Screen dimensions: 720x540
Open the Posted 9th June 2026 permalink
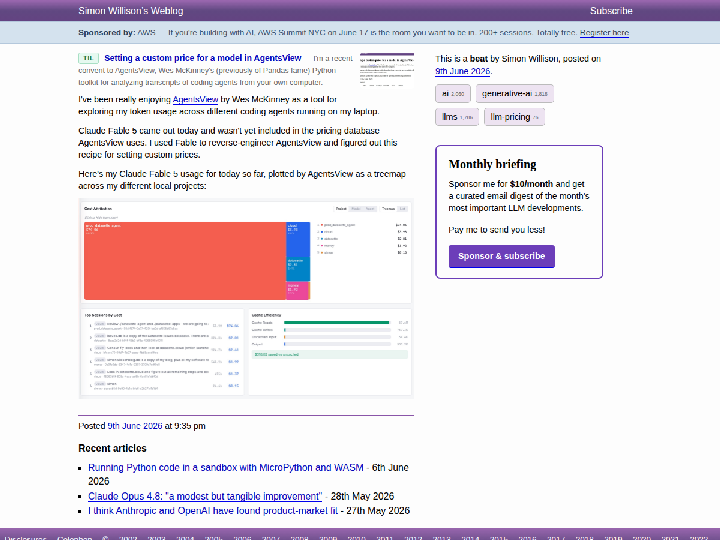coord(135,426)
